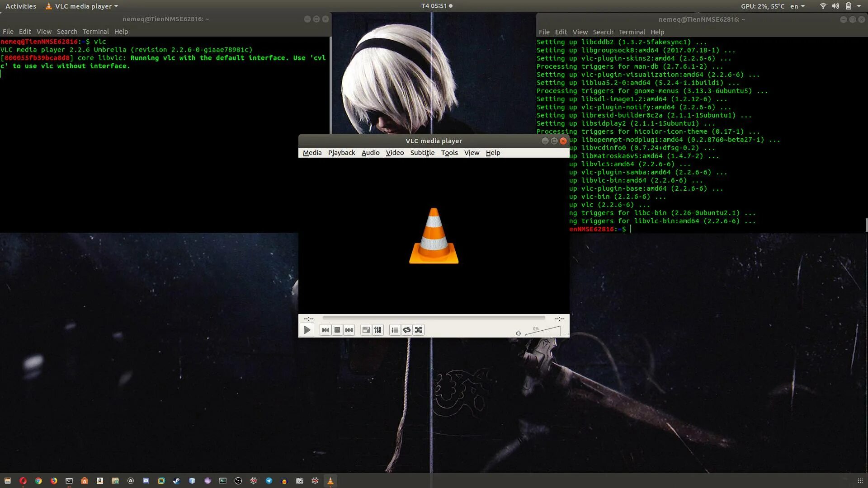Open the extended settings equalizer icon
The height and width of the screenshot is (488, 868).
coord(377,330)
